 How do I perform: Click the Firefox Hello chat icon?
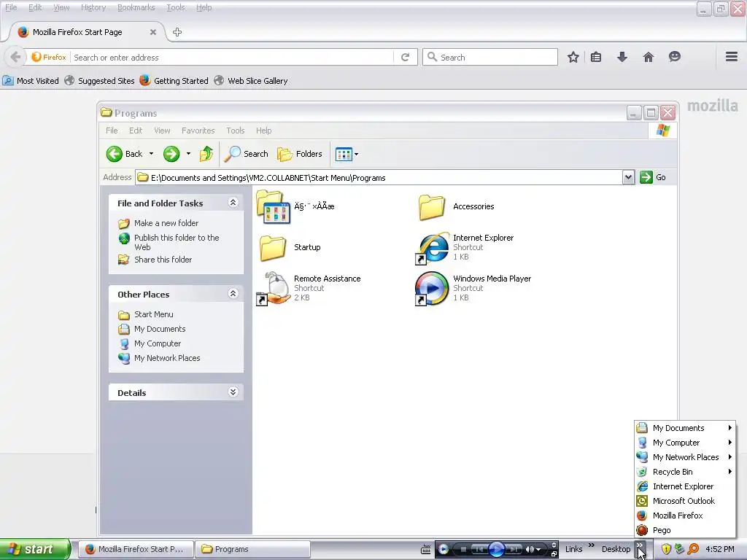point(675,57)
